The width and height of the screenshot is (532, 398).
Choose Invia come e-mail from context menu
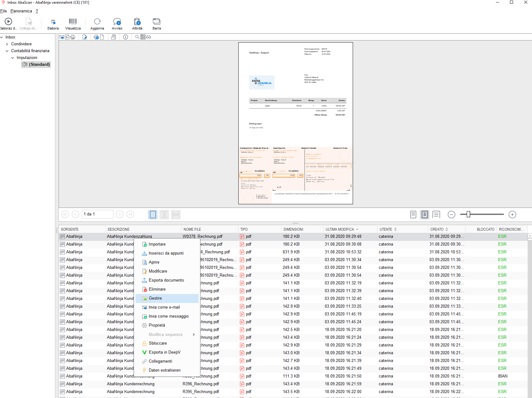[x=167, y=307]
